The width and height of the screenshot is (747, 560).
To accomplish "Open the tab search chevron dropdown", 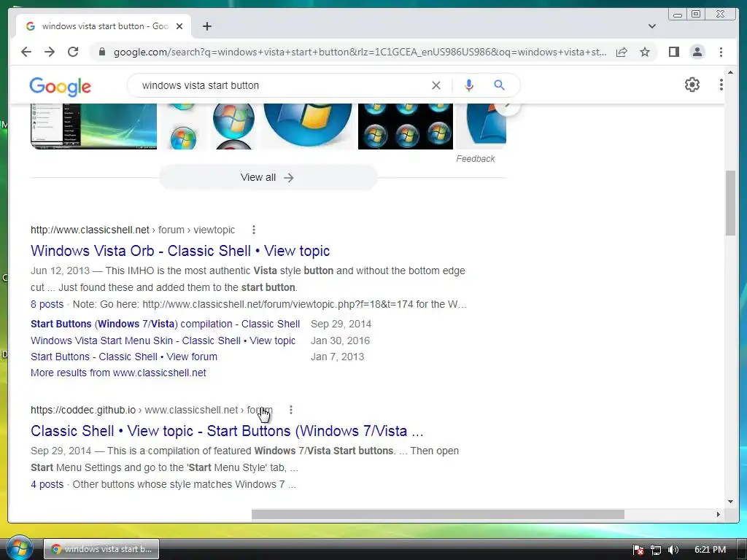I will (x=652, y=26).
